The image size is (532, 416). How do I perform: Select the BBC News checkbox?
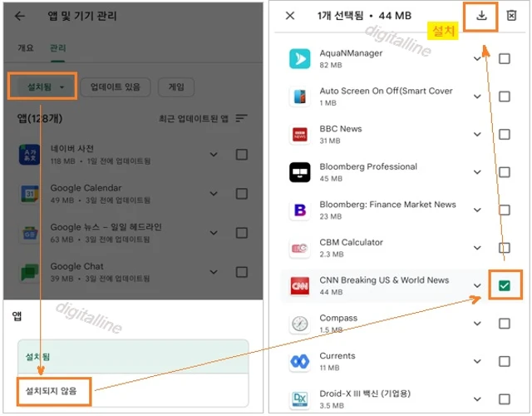pos(505,135)
